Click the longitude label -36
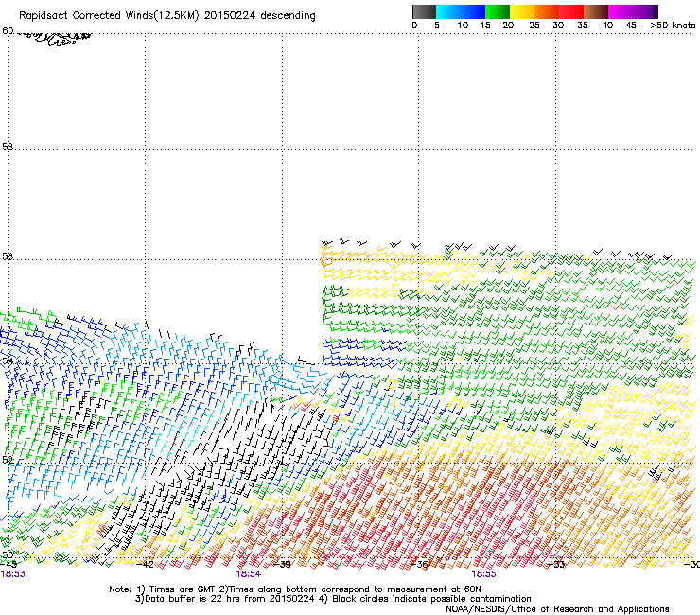700x615 pixels. tap(419, 565)
